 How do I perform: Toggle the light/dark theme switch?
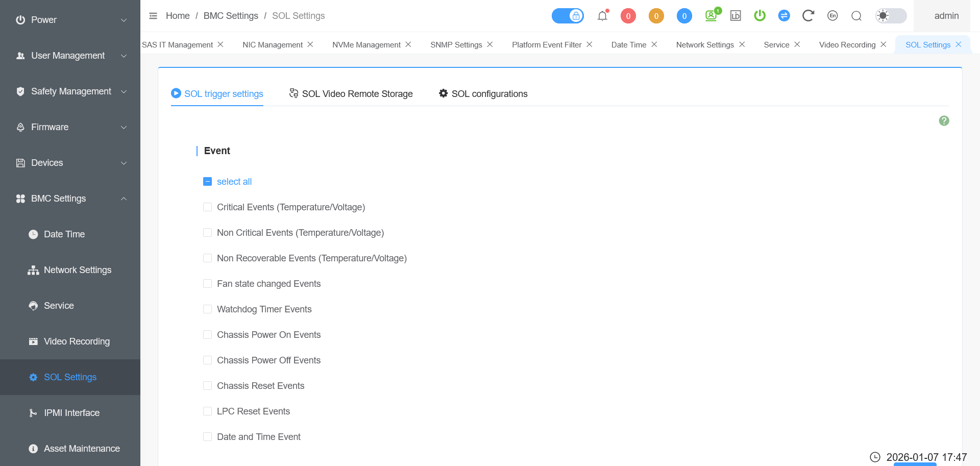(891, 16)
